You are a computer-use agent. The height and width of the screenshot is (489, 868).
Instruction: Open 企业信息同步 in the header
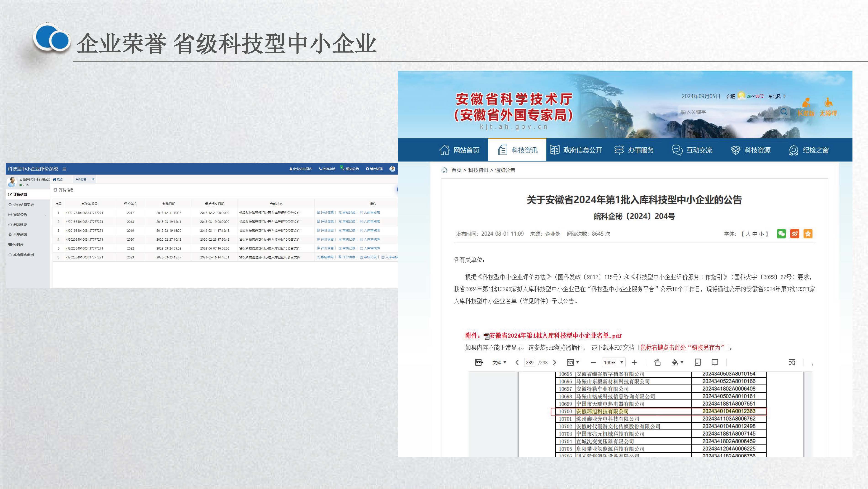(301, 169)
